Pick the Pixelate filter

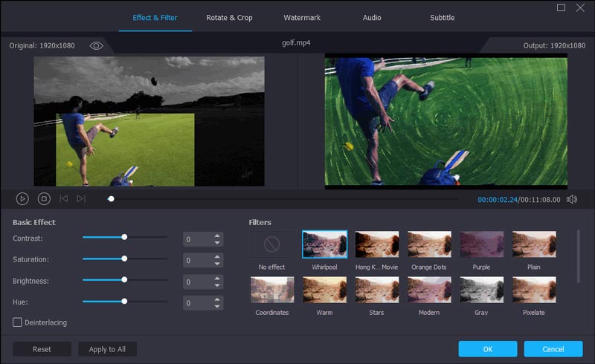point(534,290)
